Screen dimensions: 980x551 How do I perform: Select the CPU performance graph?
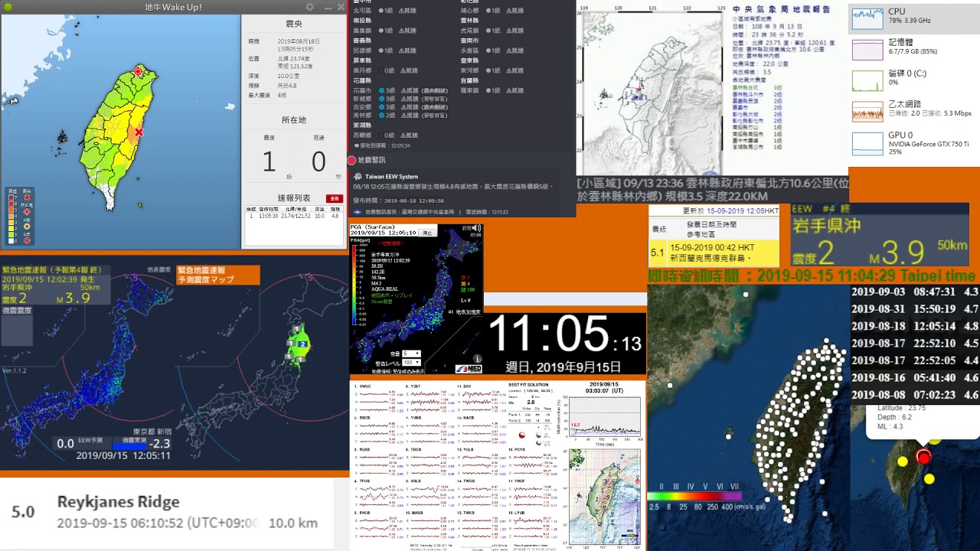pos(867,17)
